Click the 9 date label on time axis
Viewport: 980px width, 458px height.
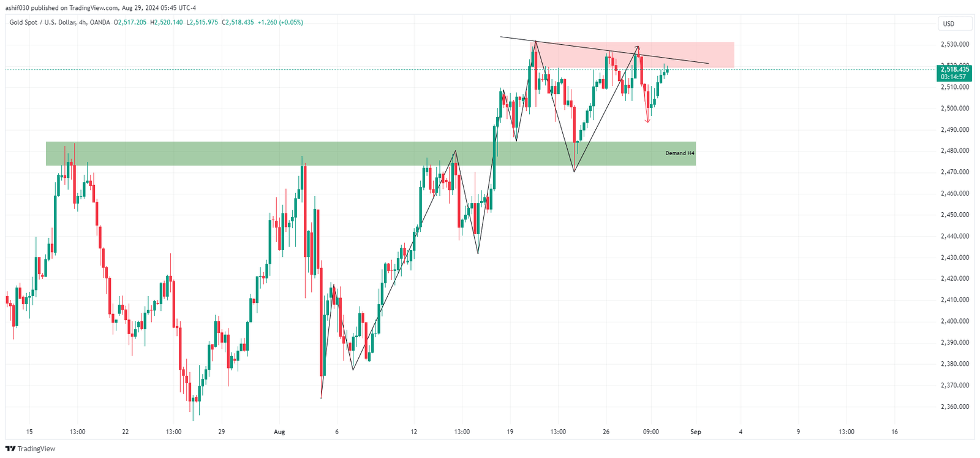(798, 432)
